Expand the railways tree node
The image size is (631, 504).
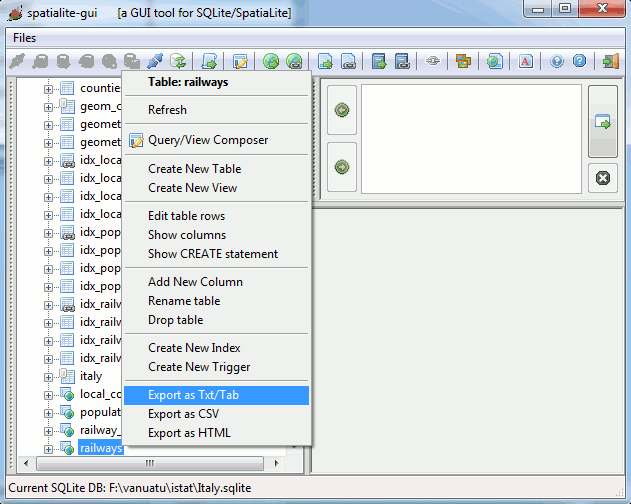click(48, 449)
